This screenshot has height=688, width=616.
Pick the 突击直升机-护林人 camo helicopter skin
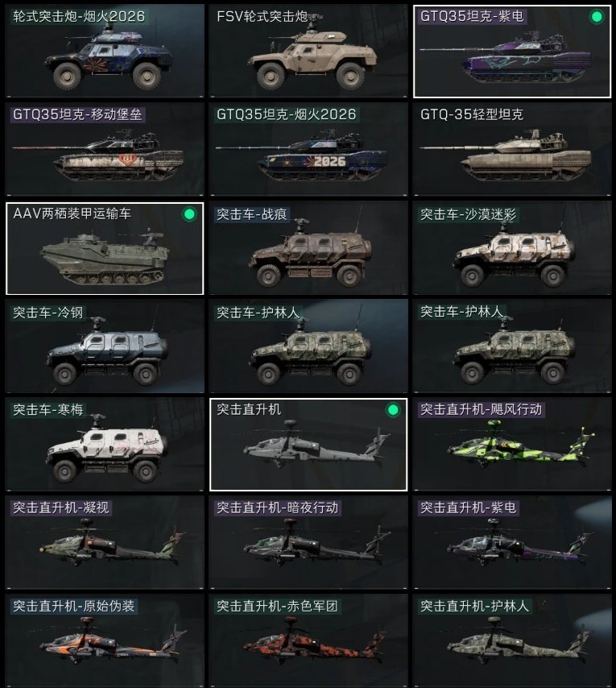512,640
